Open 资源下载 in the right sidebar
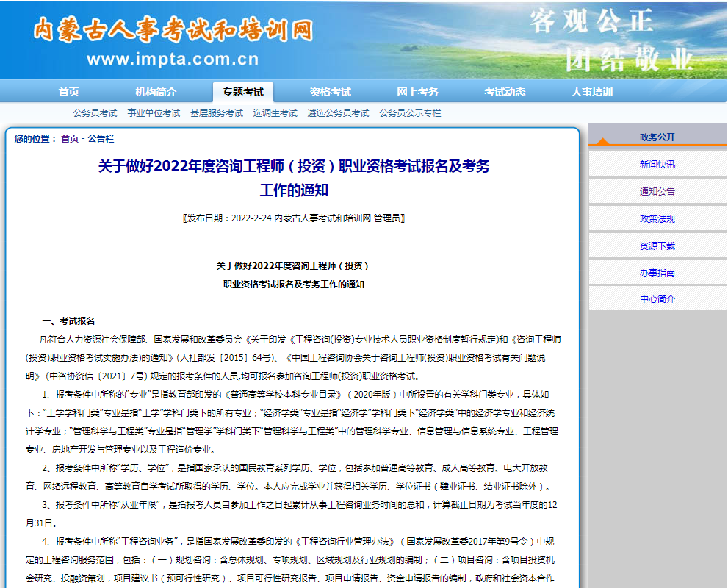 [657, 246]
